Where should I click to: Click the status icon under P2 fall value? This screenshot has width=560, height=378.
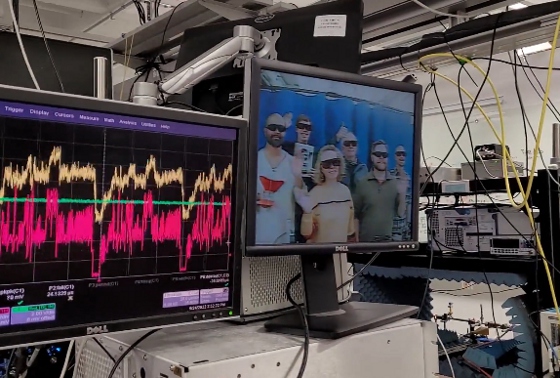click(x=71, y=298)
